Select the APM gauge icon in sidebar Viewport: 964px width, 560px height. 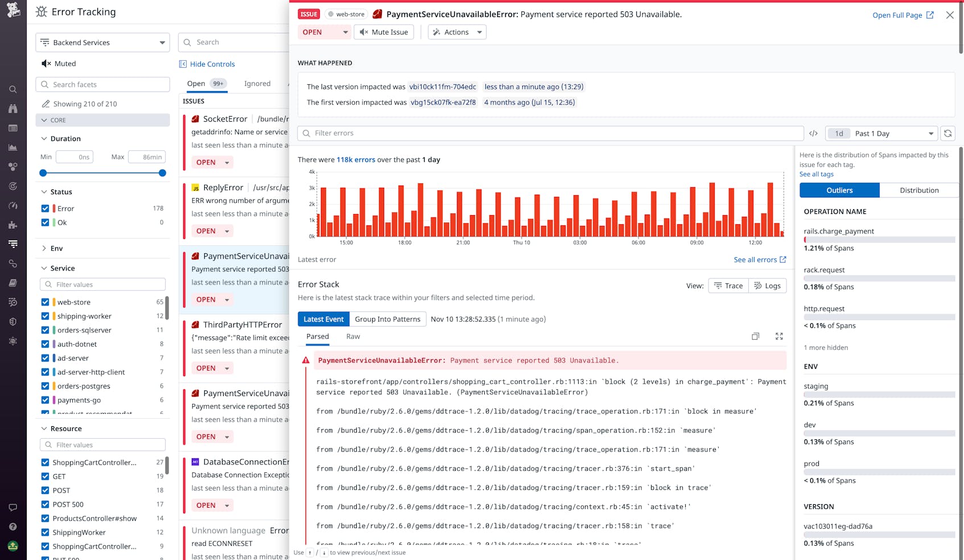pyautogui.click(x=13, y=205)
